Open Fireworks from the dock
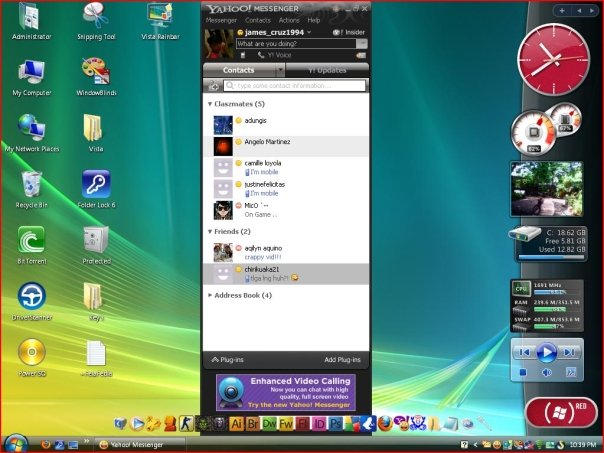The width and height of the screenshot is (604, 453). [286, 424]
